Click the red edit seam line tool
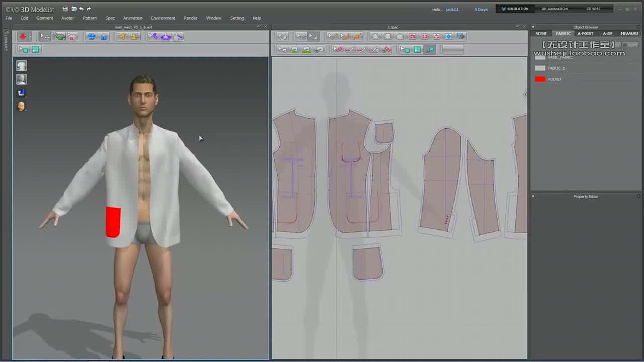This screenshot has width=644, height=362. pyautogui.click(x=338, y=49)
